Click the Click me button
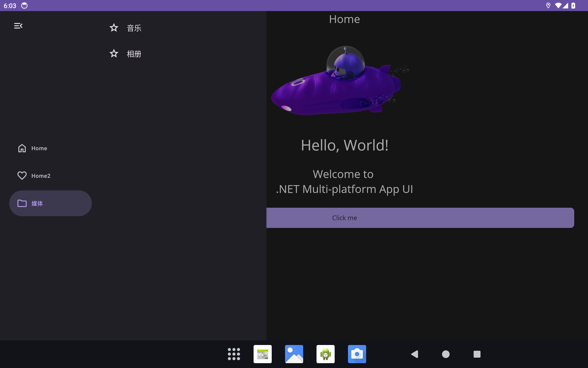 pyautogui.click(x=420, y=218)
